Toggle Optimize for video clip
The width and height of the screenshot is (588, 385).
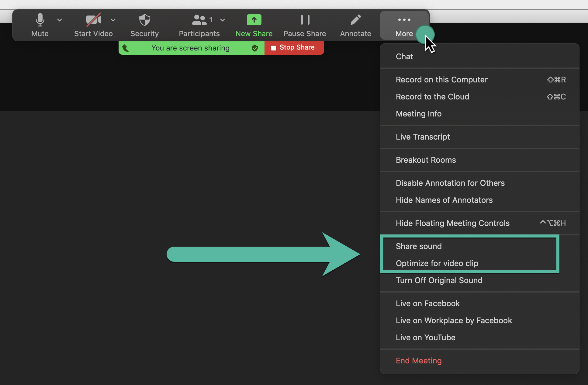(437, 263)
